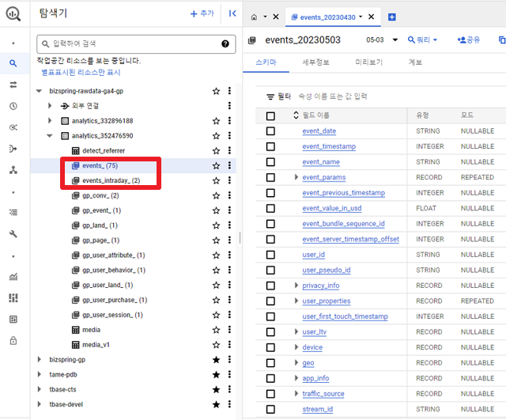506x420 pixels.
Task: Open data transfers sidebar icon
Action: [13, 85]
